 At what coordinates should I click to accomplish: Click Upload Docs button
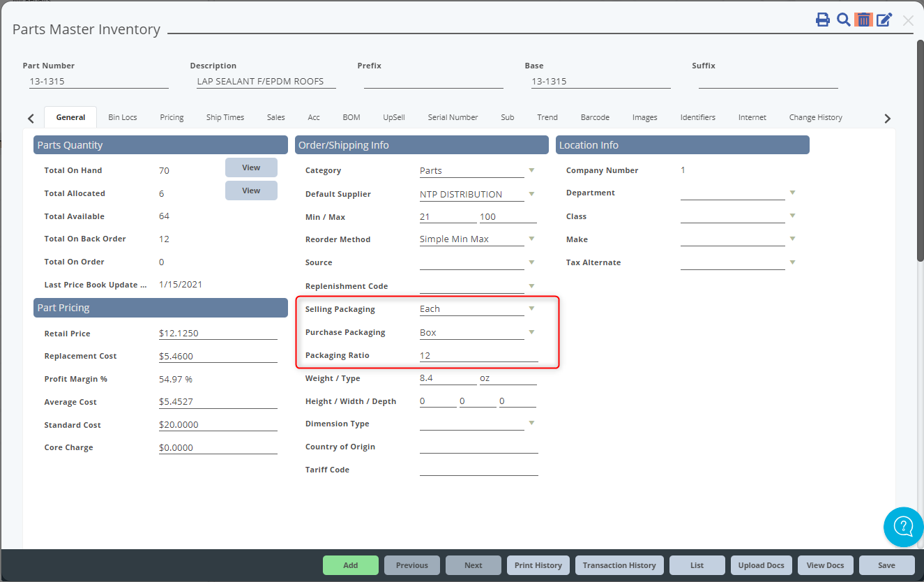[x=762, y=565]
